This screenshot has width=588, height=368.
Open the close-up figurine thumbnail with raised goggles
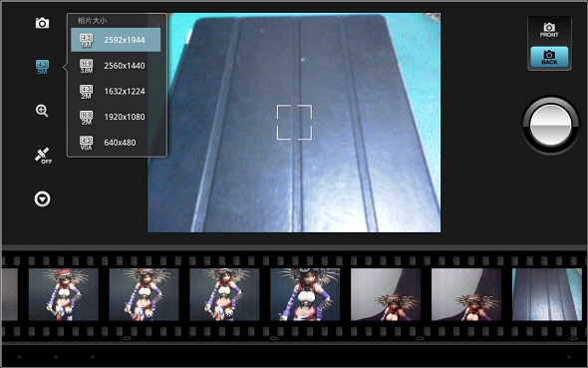point(305,294)
